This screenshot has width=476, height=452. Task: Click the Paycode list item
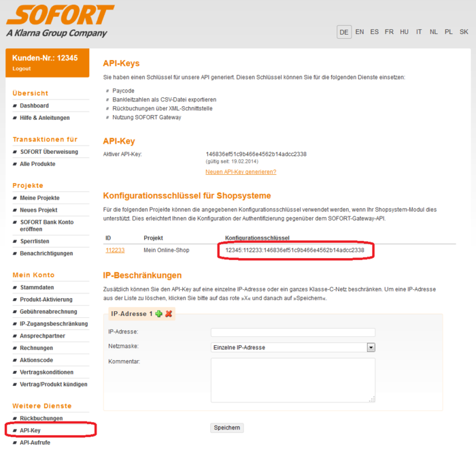coord(123,91)
